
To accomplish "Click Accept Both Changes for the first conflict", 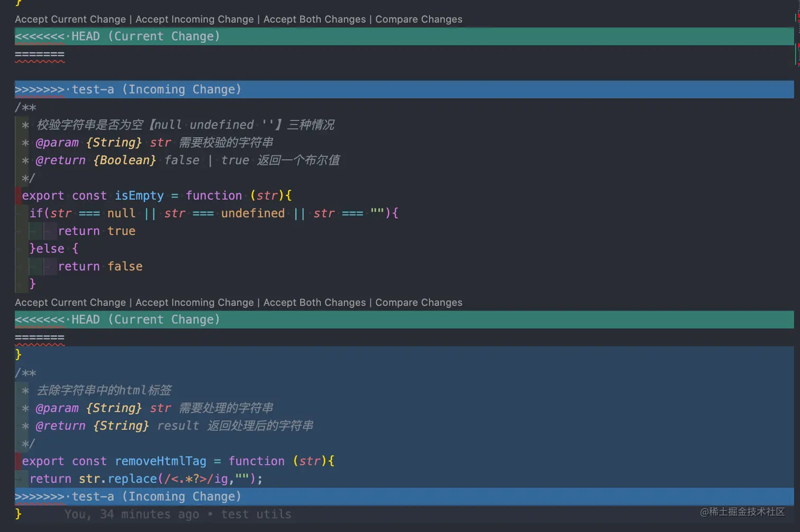I will click(x=314, y=19).
